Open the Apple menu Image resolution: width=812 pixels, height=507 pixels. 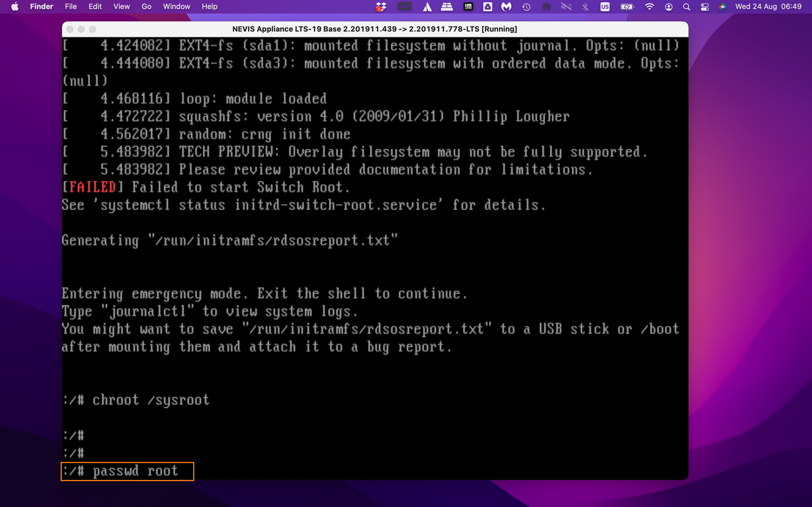pyautogui.click(x=15, y=7)
